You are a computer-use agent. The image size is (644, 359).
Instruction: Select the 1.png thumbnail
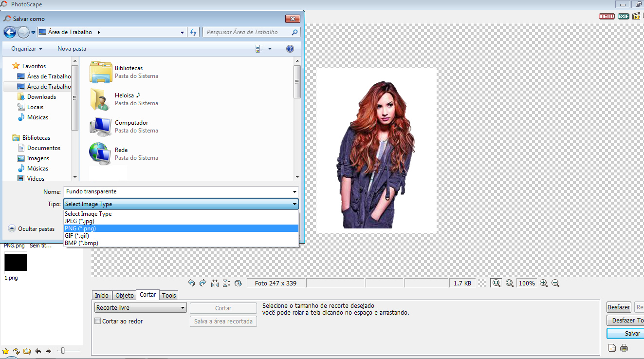[16, 263]
